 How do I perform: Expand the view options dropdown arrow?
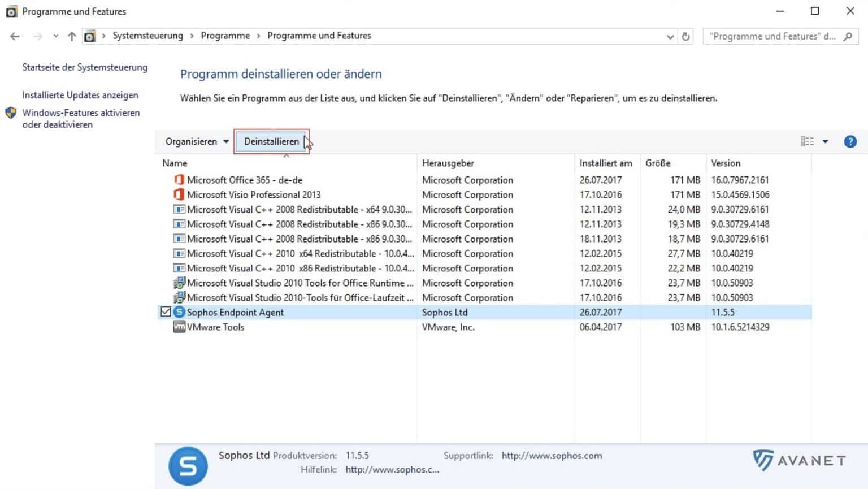click(825, 142)
